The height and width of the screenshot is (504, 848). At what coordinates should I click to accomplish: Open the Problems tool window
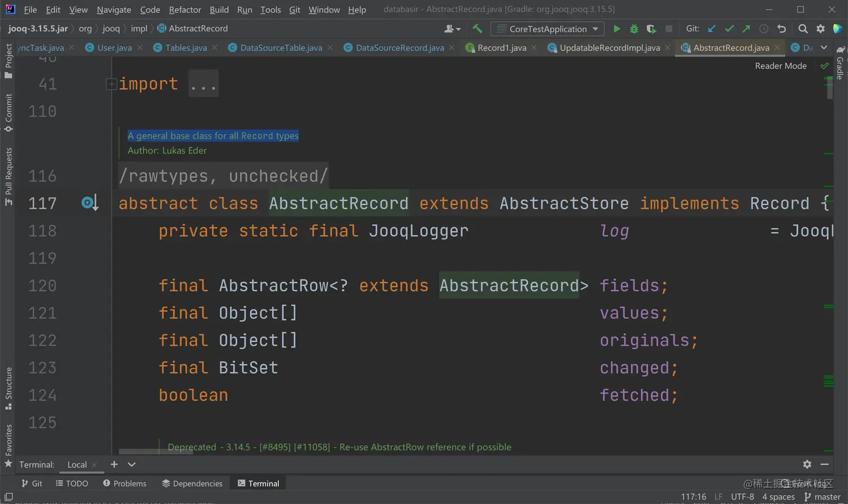coord(125,483)
